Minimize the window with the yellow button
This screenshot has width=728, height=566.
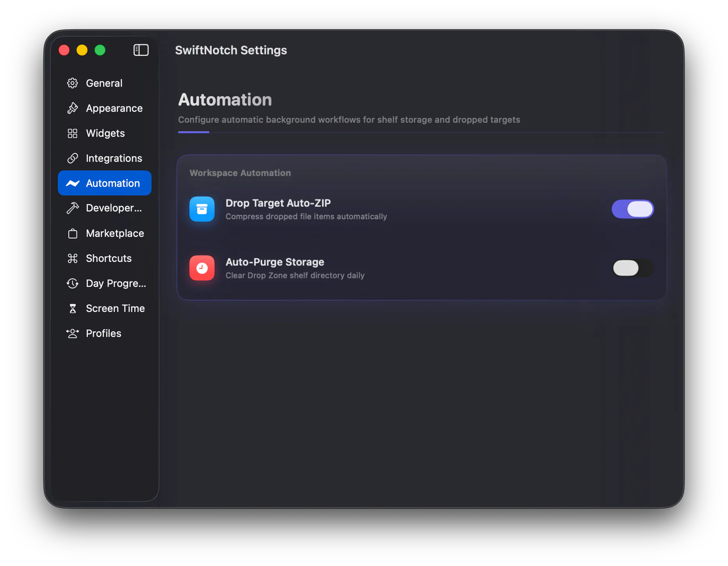click(82, 50)
